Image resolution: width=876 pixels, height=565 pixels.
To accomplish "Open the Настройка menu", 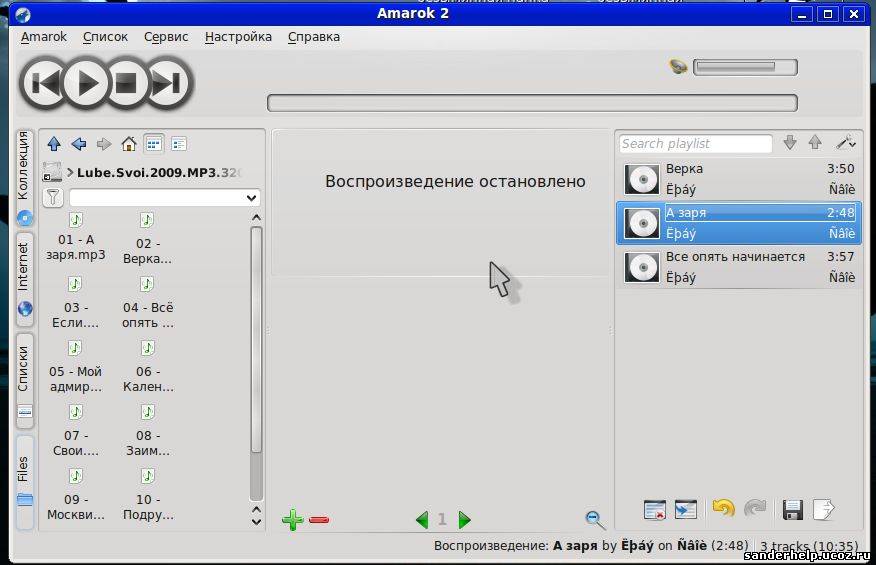I will 238,37.
